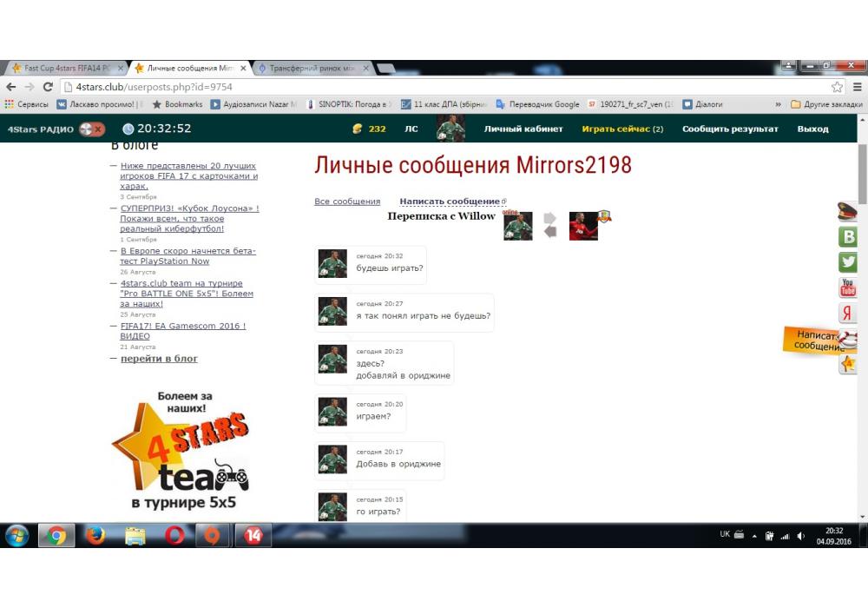The image size is (868, 608).
Task: Show hidden system tray icons
Action: coord(754,536)
